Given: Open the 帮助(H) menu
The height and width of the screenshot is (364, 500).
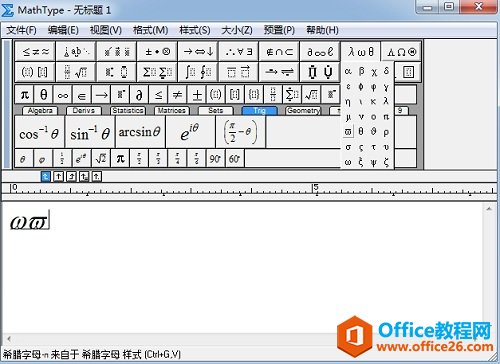Looking at the screenshot, I should click(322, 30).
